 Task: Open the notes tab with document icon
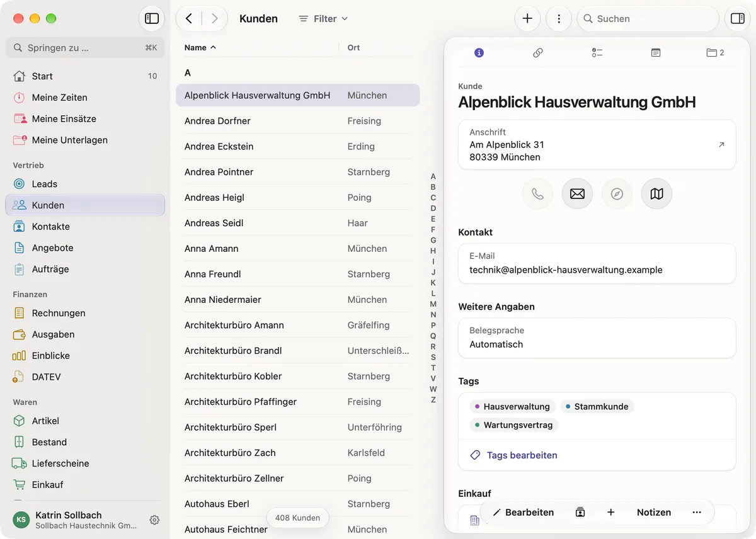(656, 53)
